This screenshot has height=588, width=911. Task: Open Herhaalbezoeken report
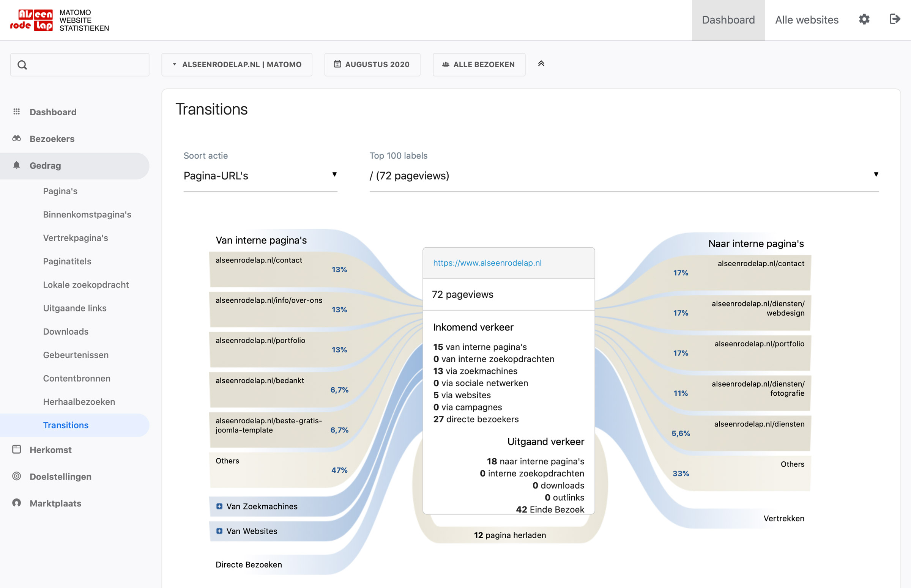pyautogui.click(x=79, y=402)
